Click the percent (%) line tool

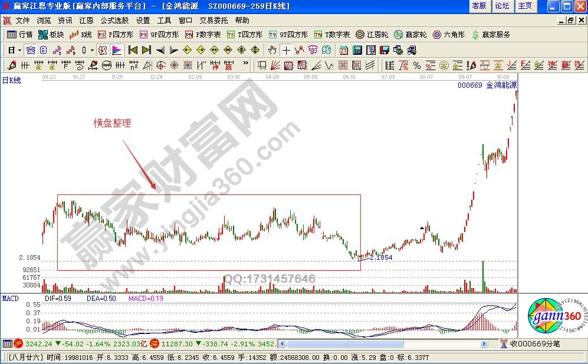(x=416, y=65)
